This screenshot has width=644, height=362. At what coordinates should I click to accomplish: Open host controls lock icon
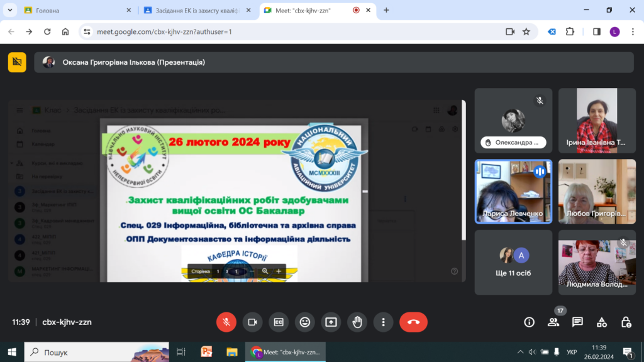[626, 322]
